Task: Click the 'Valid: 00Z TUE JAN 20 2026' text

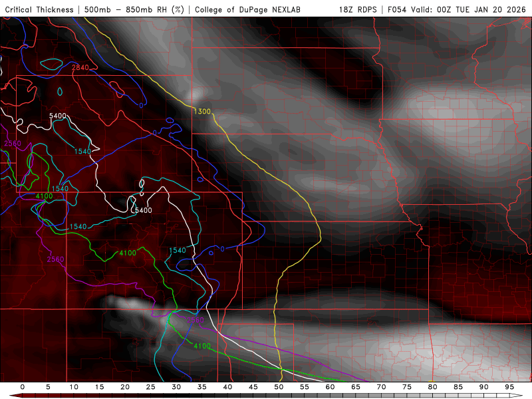Action: (468, 9)
